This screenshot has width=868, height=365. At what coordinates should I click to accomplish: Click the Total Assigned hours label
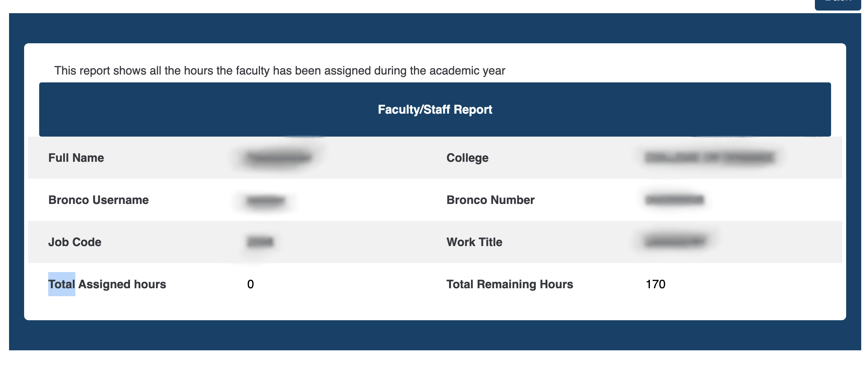(107, 284)
